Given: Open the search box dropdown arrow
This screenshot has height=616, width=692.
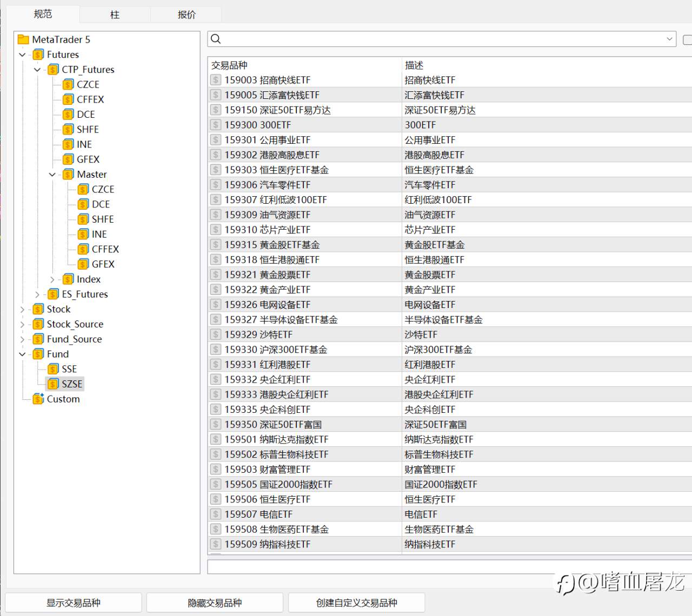Looking at the screenshot, I should point(669,39).
